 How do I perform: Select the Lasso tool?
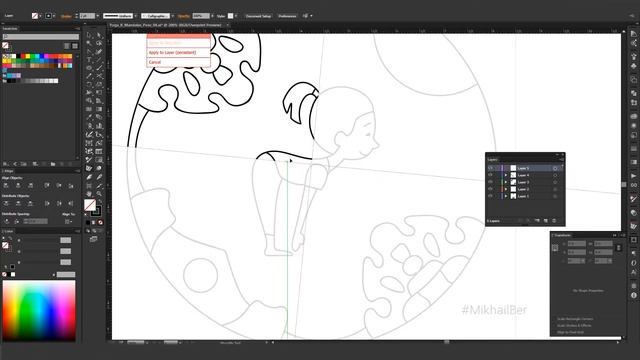(x=99, y=43)
